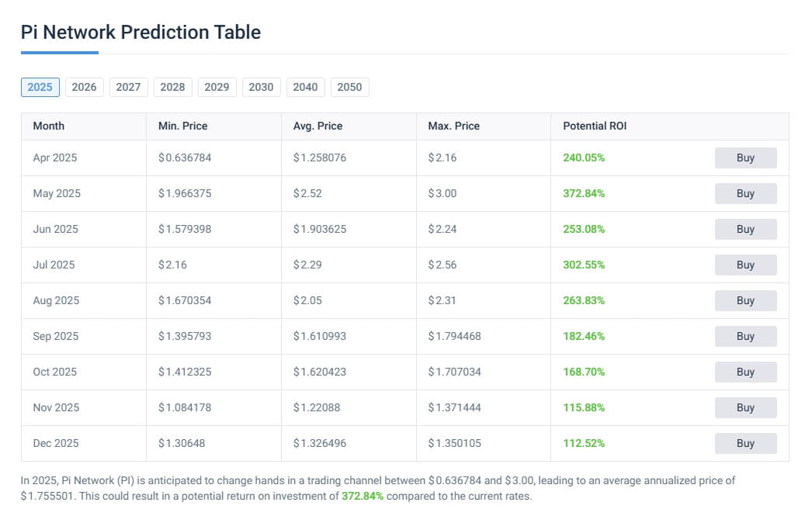Screen dimensions: 812x516
Task: Hit Buy in the Jul 2025 row
Action: pos(745,265)
